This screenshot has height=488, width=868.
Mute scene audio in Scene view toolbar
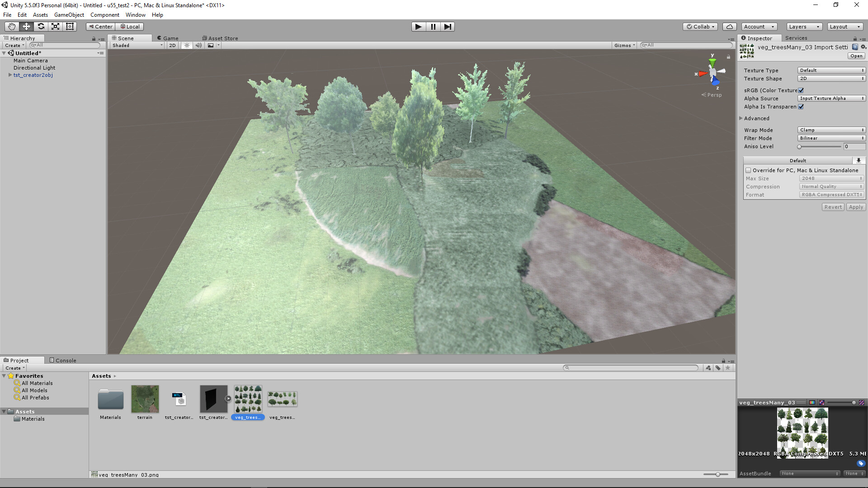click(x=199, y=45)
